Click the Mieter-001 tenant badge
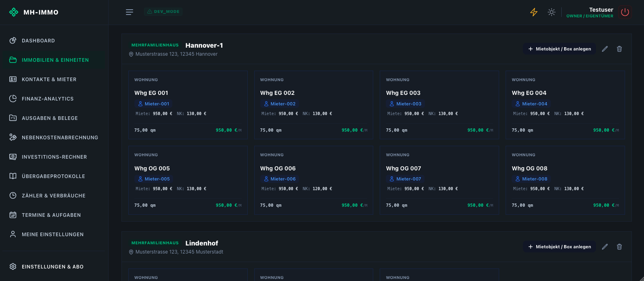Image resolution: width=644 pixels, height=281 pixels. pyautogui.click(x=154, y=104)
